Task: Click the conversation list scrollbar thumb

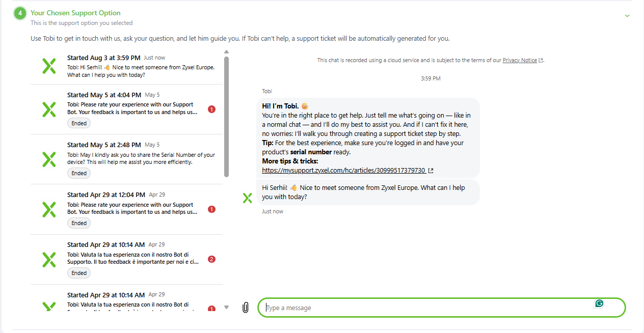Action: point(226,116)
